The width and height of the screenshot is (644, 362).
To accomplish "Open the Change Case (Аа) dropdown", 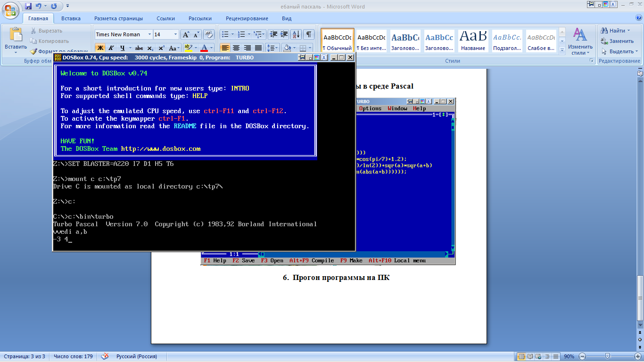I will [174, 48].
